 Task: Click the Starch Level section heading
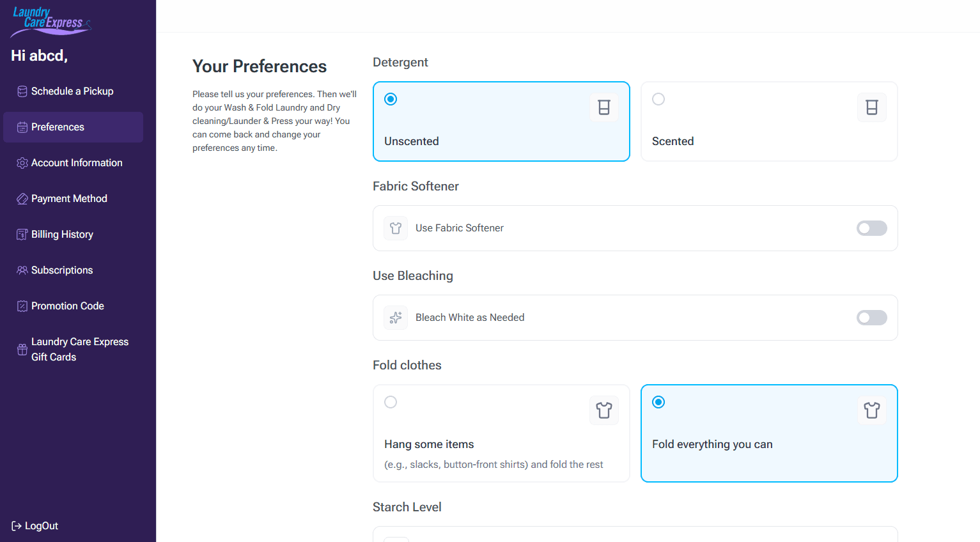[407, 507]
